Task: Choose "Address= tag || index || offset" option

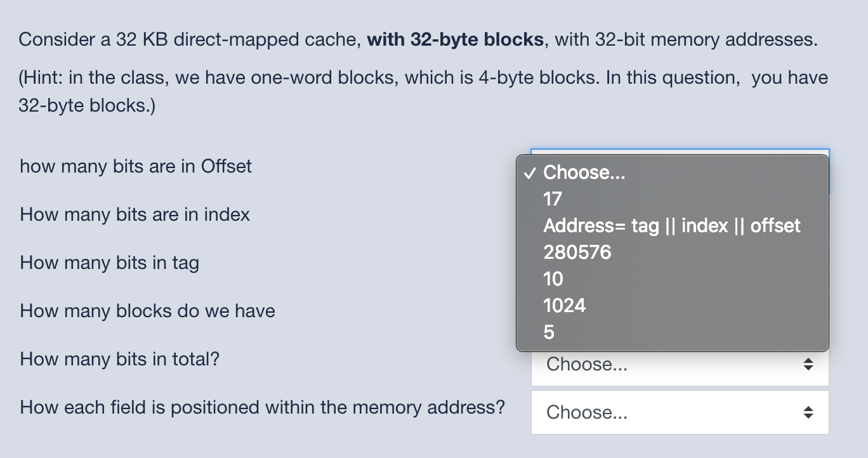Action: [671, 225]
